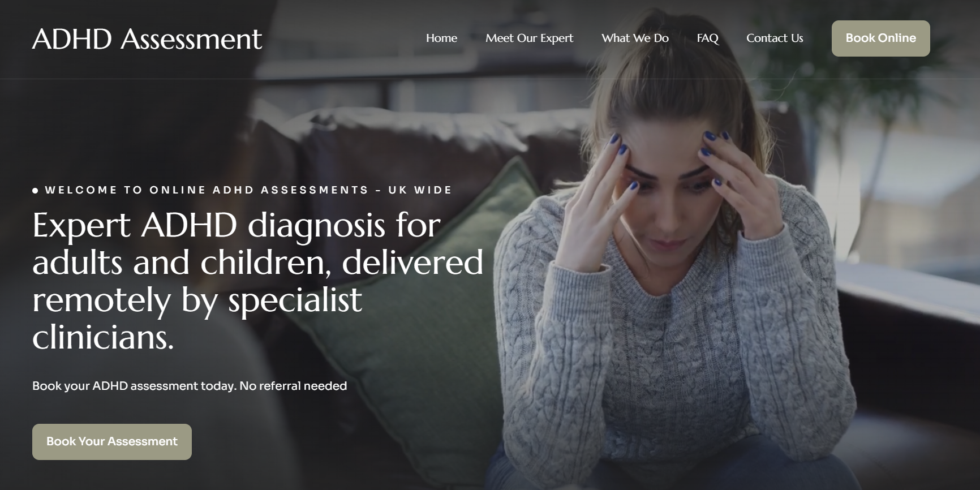This screenshot has width=980, height=490.
Task: Go to the Home page link
Action: tap(441, 38)
